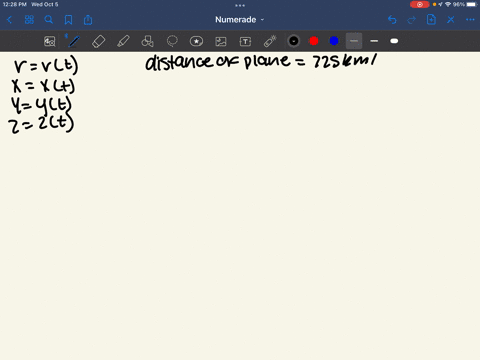Tap the three-dot multitasking indicator at top
This screenshot has height=360, width=480.
(x=240, y=5)
